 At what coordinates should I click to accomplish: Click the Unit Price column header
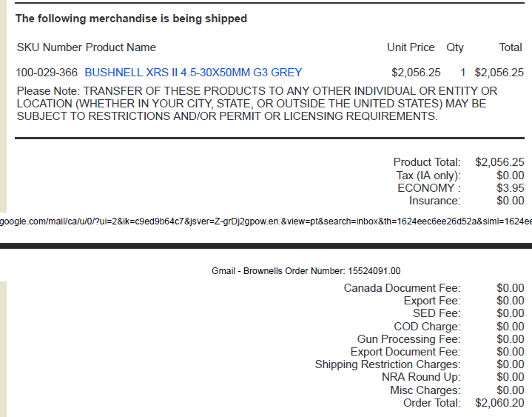click(x=411, y=47)
